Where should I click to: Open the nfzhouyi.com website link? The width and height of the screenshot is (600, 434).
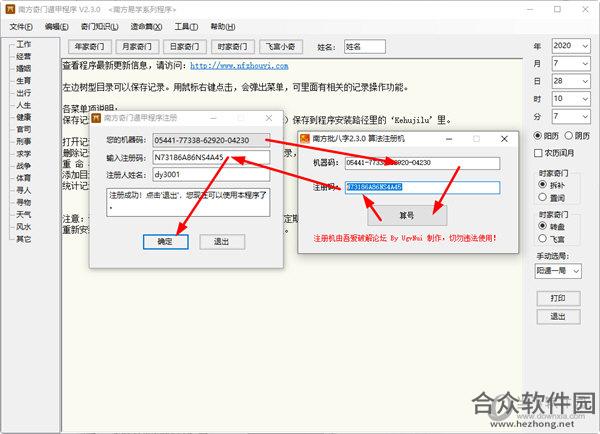coord(239,66)
